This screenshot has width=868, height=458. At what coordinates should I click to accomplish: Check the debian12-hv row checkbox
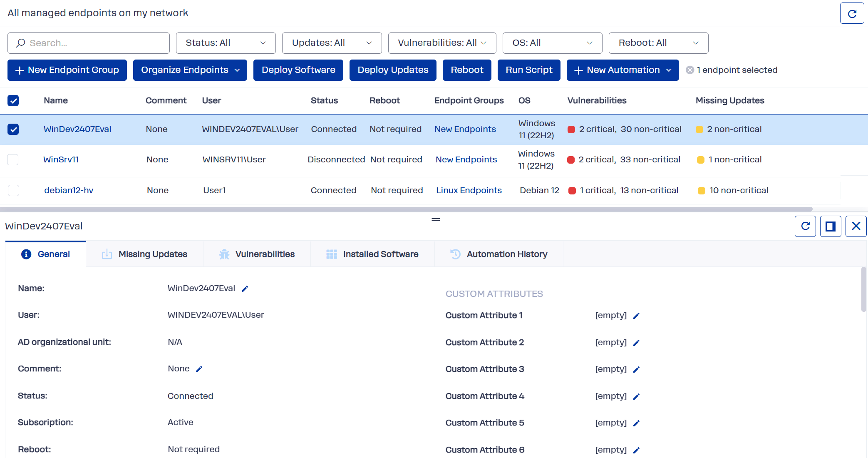point(14,190)
